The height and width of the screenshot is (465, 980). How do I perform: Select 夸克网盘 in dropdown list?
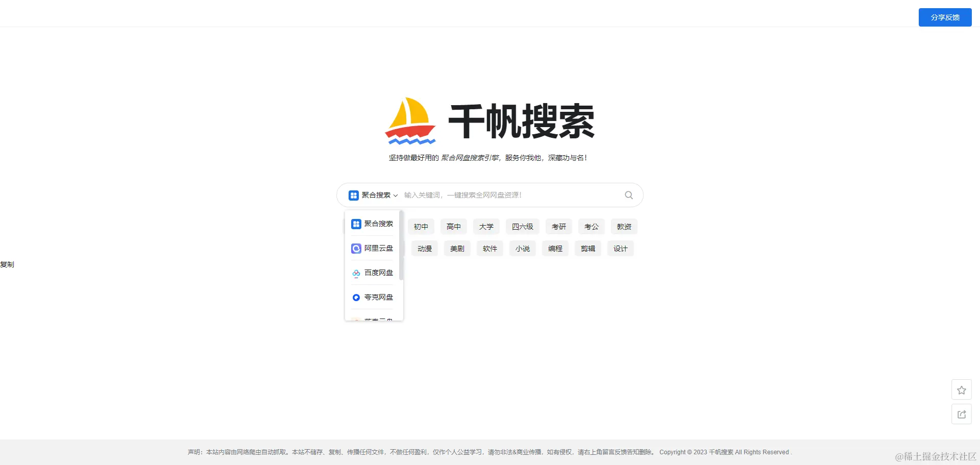372,297
